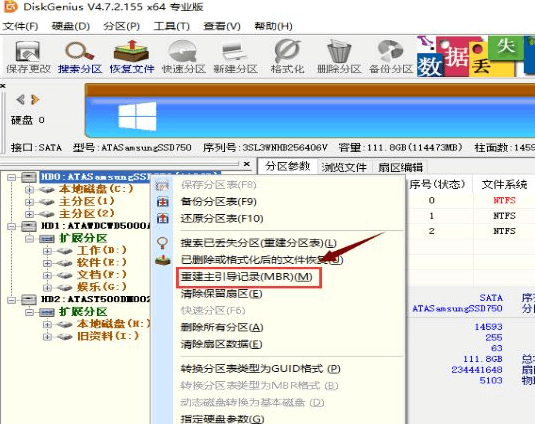Collapse 扩展分区 under HD1
The image size is (535, 424).
click(x=30, y=239)
